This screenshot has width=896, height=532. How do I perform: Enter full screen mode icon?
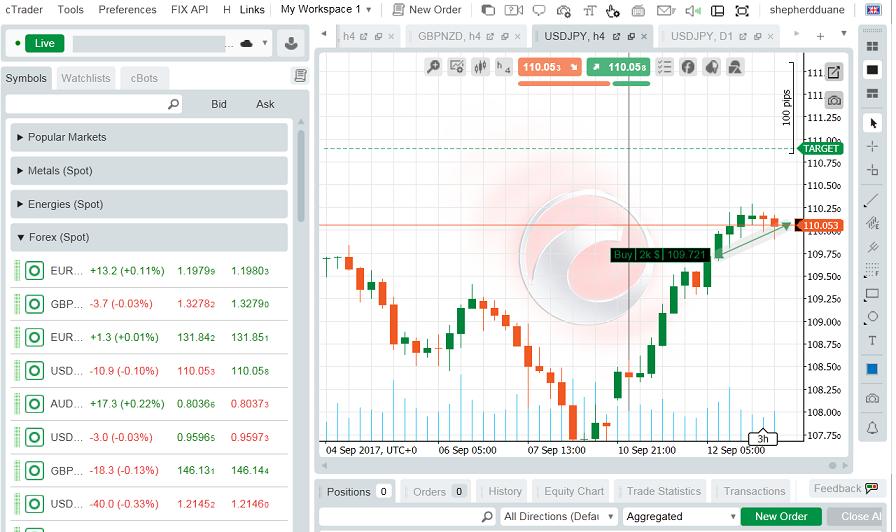click(742, 10)
